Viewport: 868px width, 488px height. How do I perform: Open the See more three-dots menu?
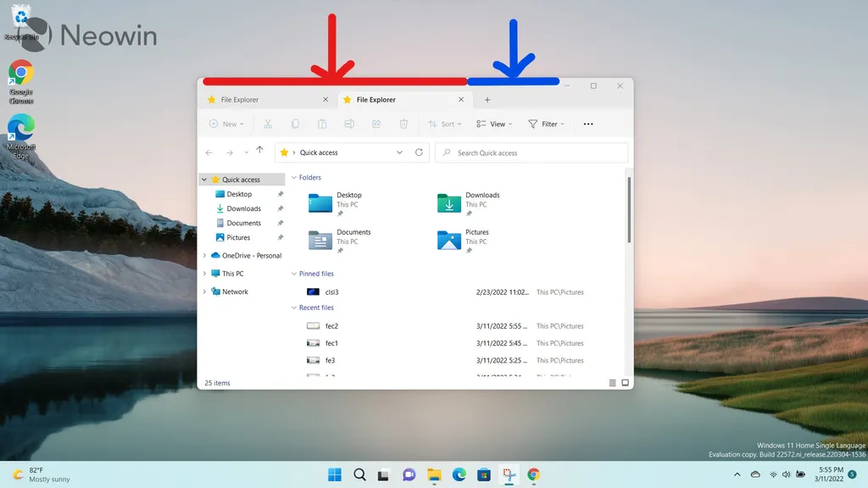pyautogui.click(x=588, y=124)
